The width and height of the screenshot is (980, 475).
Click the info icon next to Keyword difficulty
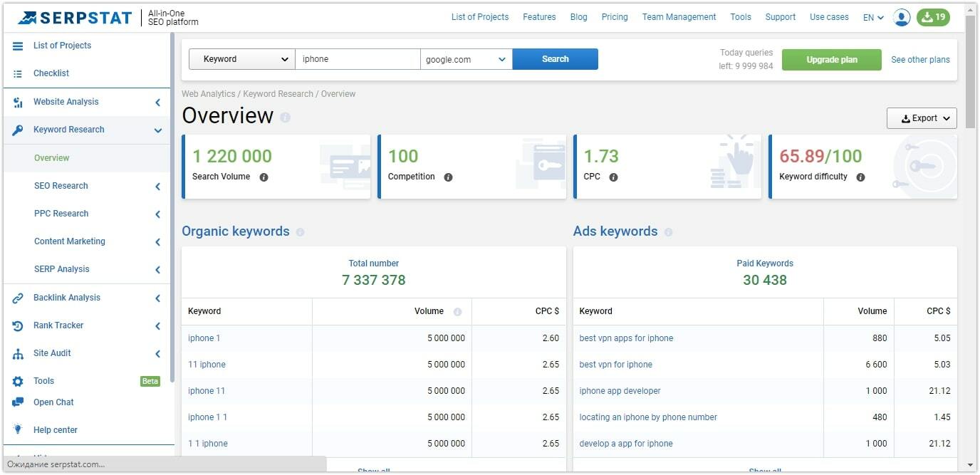point(860,177)
